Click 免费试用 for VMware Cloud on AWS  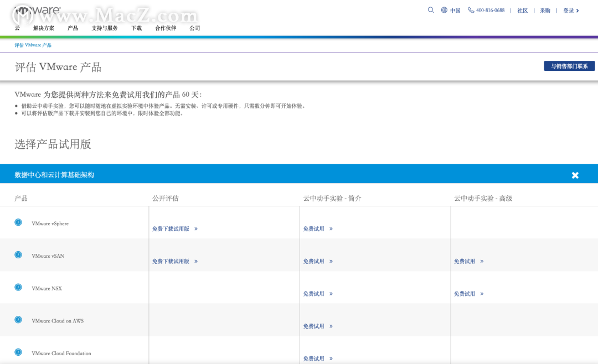click(x=318, y=326)
